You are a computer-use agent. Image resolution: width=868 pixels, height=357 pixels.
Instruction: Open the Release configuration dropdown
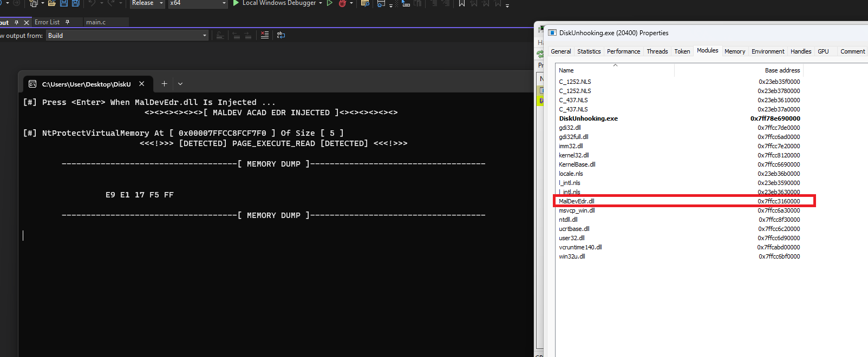pyautogui.click(x=147, y=3)
